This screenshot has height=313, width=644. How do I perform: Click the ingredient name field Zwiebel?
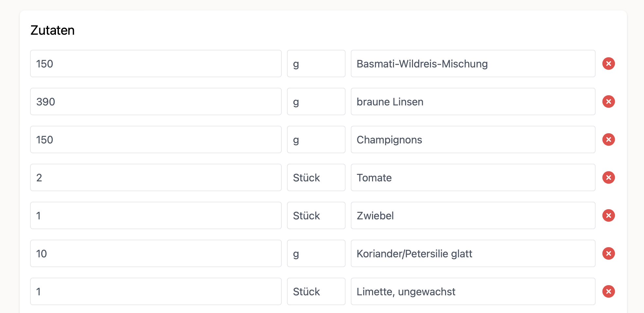click(473, 215)
